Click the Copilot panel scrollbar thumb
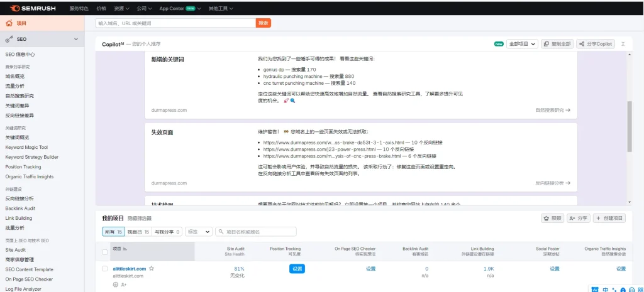 coord(630,127)
